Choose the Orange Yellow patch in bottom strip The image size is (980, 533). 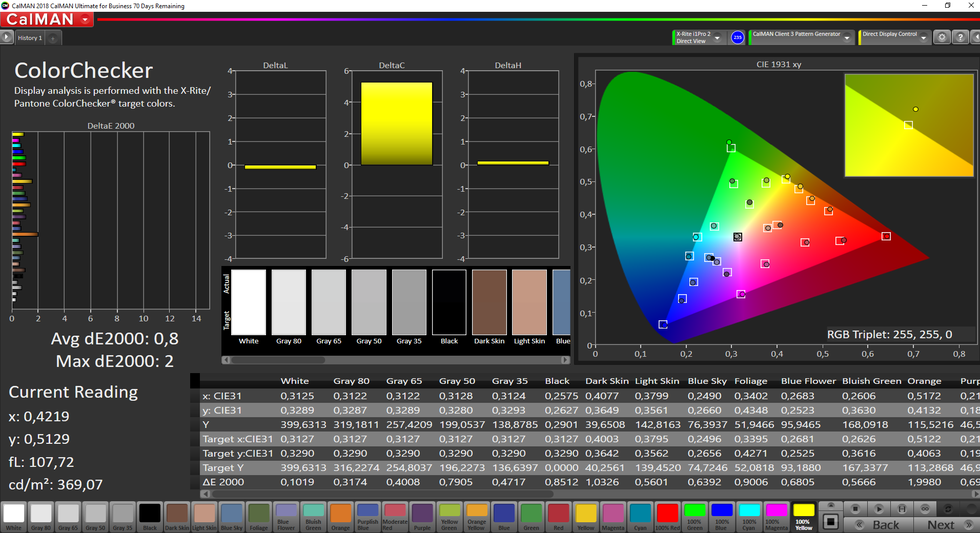click(477, 517)
